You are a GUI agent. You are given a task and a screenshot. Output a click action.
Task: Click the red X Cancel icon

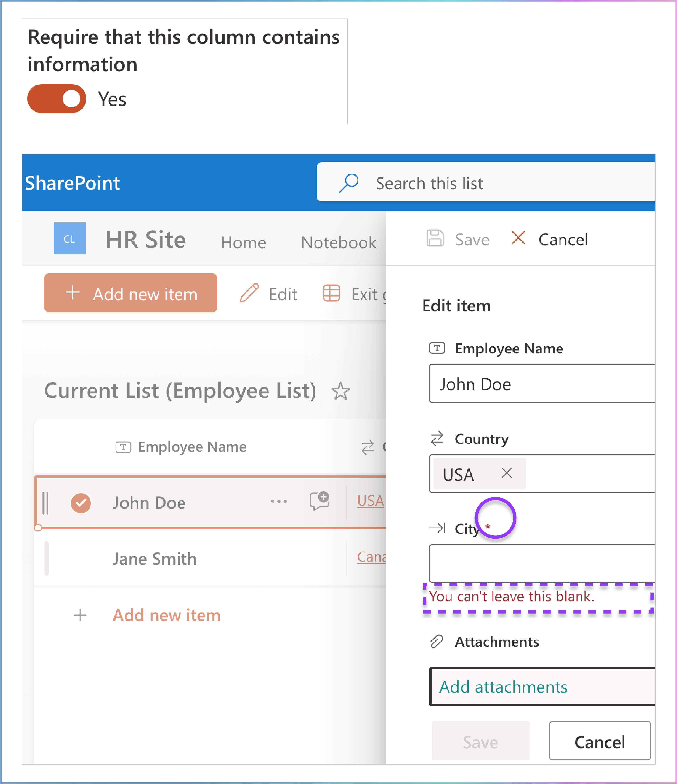point(518,238)
